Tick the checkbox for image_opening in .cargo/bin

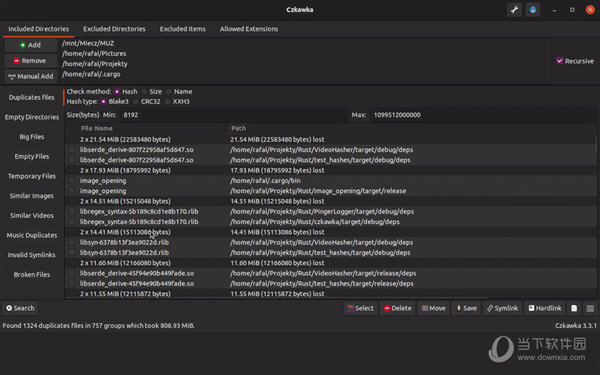[72, 181]
